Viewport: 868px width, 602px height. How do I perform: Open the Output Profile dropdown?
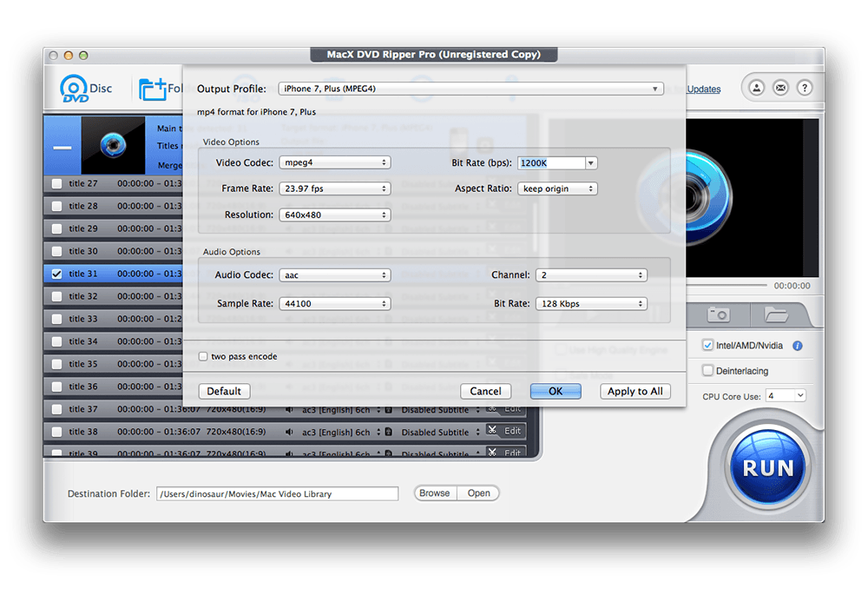click(470, 89)
